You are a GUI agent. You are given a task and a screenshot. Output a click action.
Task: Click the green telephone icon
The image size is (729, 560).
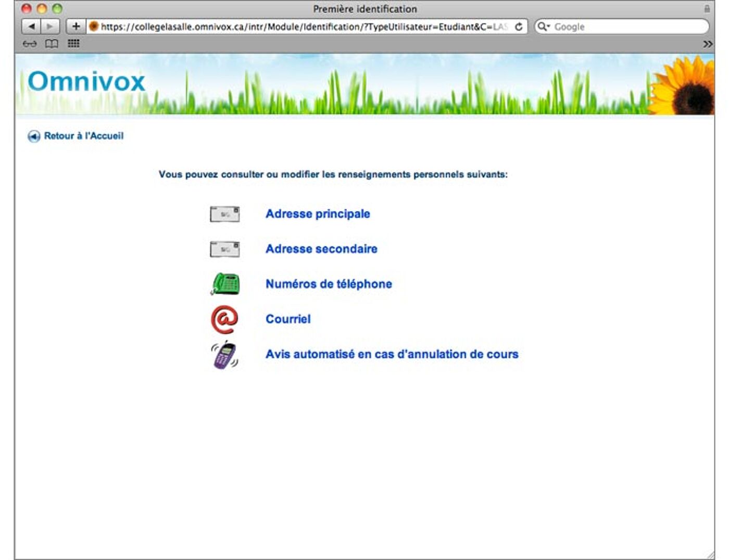225,284
